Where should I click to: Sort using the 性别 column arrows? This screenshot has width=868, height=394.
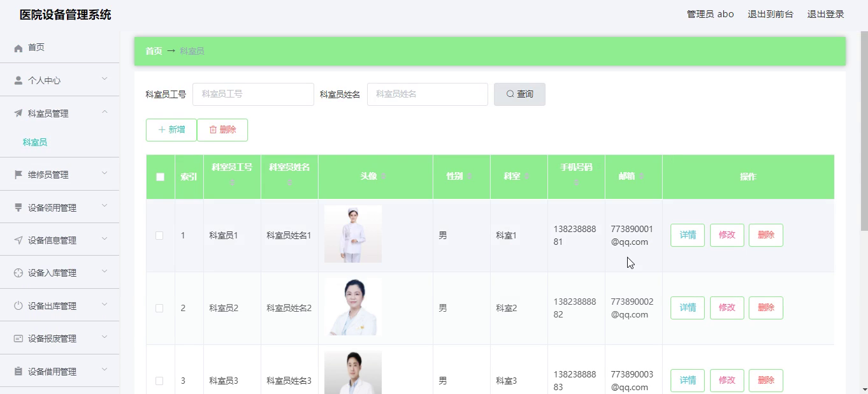(x=469, y=177)
